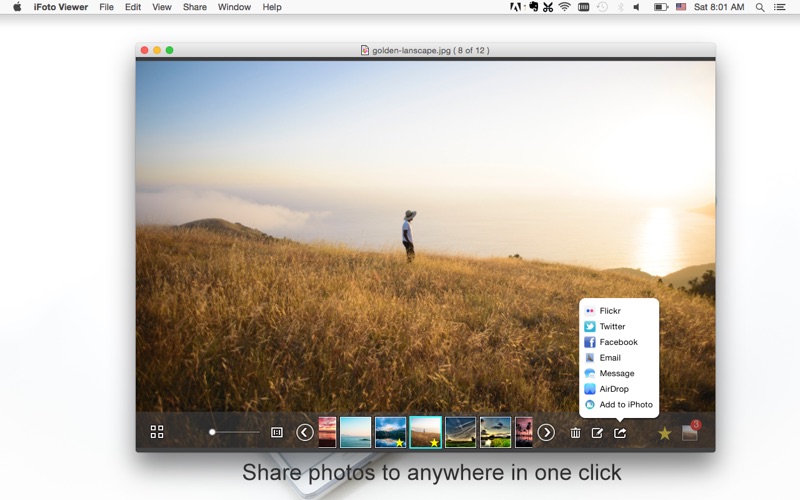Screen dimensions: 800x500
Task: Maximize the viewer with green button
Action: pyautogui.click(x=169, y=50)
